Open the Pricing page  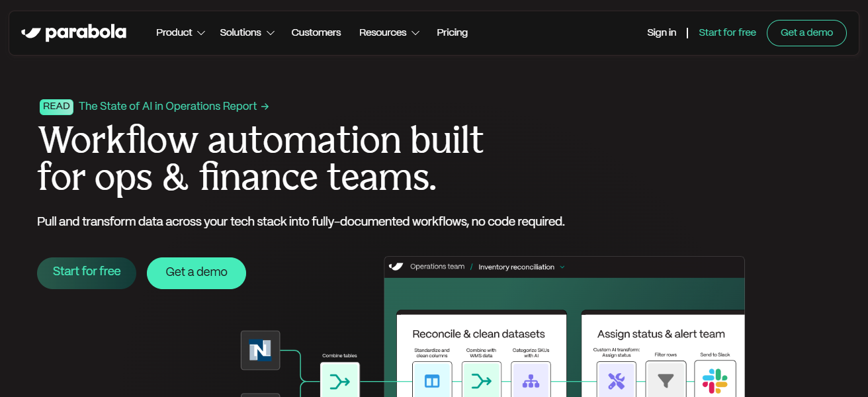click(x=452, y=32)
